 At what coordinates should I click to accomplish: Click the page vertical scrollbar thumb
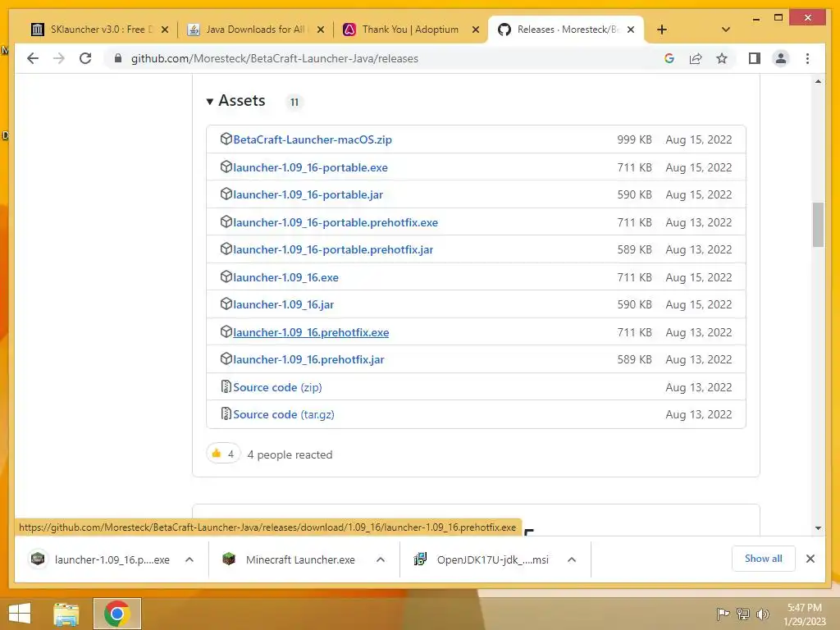tap(818, 225)
